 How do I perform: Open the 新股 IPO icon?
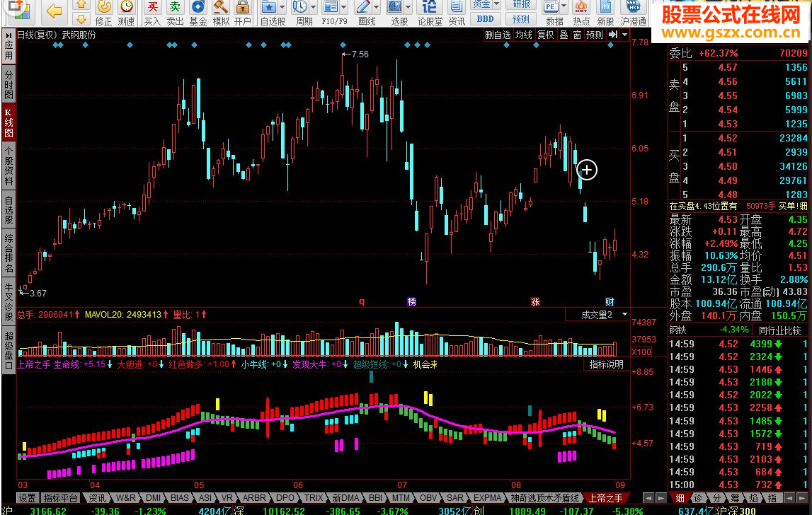pos(605,7)
